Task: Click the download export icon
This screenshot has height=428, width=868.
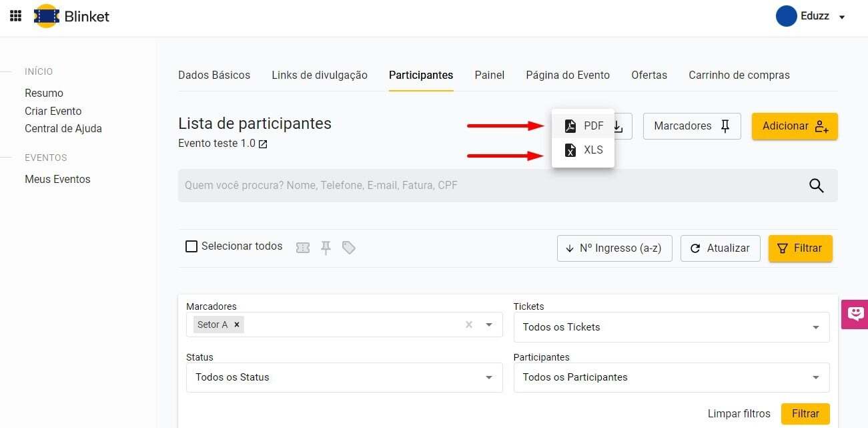Action: [x=619, y=126]
